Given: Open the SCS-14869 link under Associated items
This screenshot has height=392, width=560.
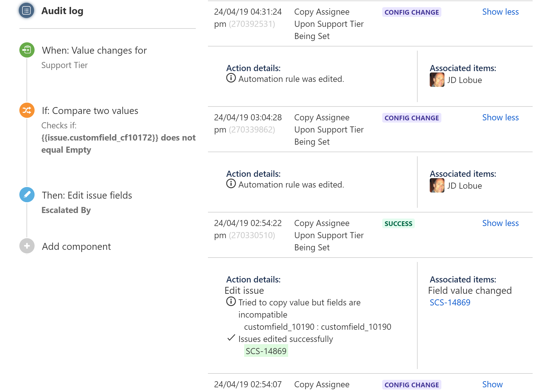Looking at the screenshot, I should click(450, 302).
